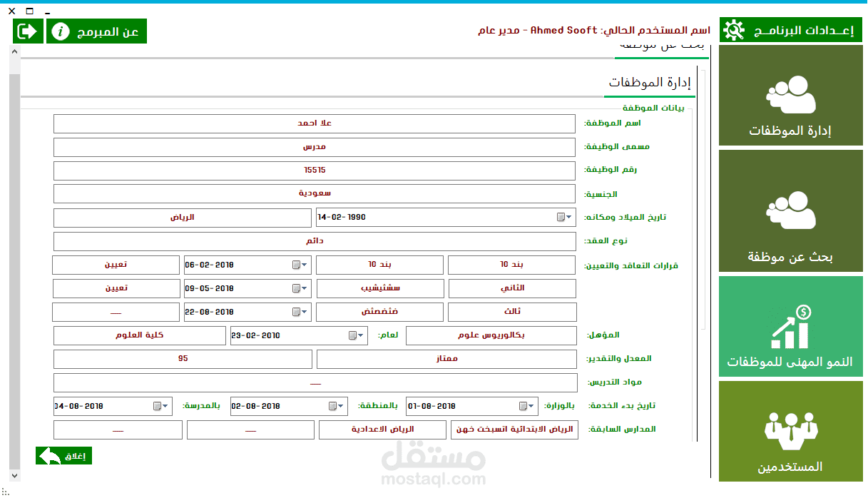Open date 09-05-2018 calendar dropdown

[x=306, y=288]
